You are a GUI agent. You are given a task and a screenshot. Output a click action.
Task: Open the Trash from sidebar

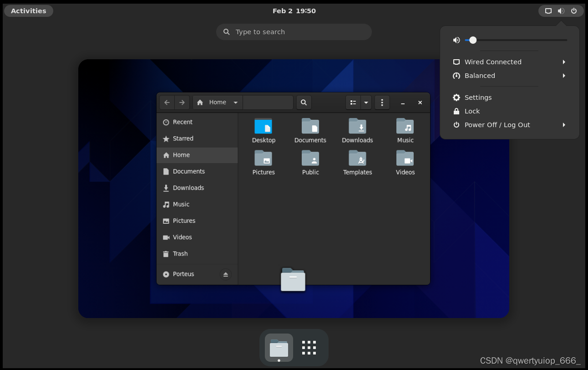[180, 253]
